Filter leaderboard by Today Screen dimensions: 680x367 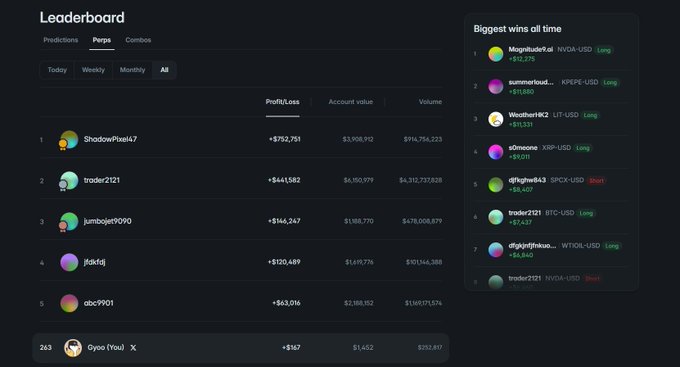[x=57, y=70]
